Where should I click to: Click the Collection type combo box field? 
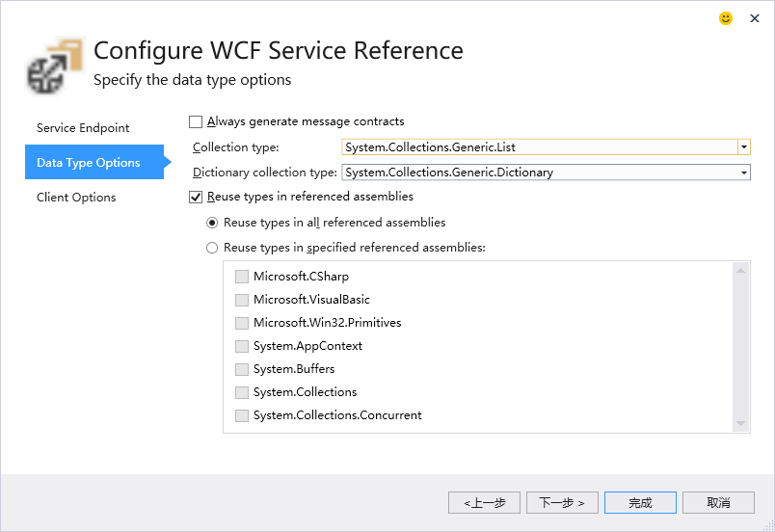pos(546,147)
